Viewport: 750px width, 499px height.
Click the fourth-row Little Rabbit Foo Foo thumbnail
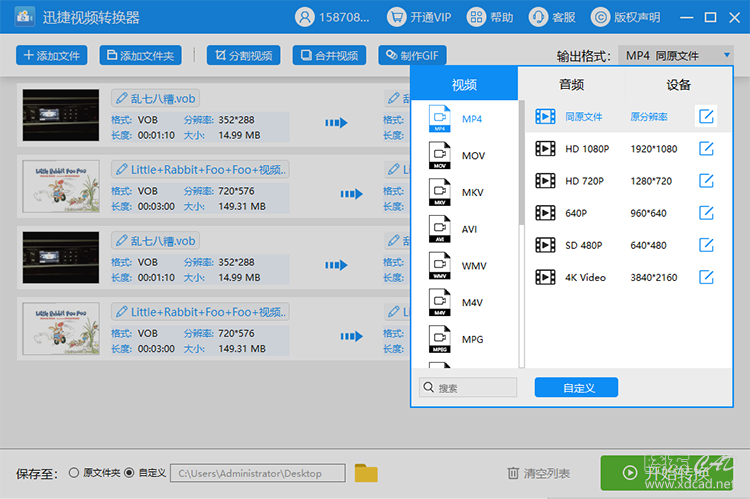61,329
